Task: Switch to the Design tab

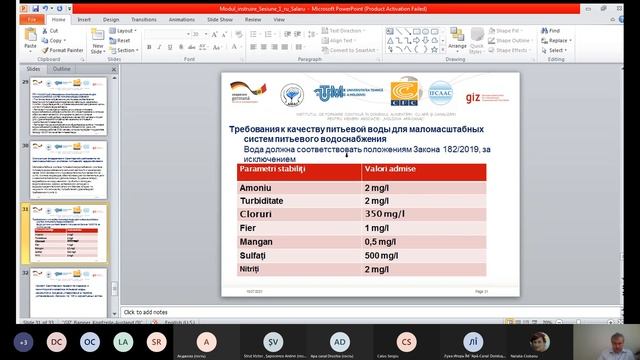Action: (111, 20)
